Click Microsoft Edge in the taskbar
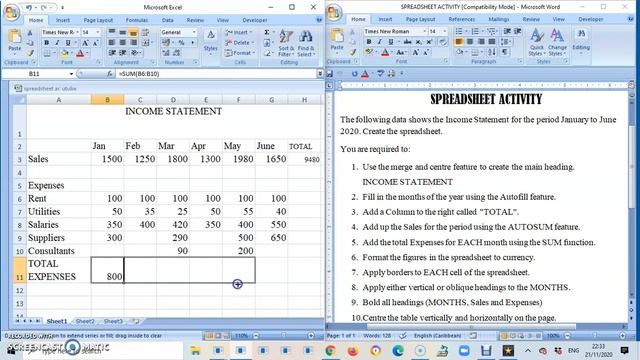 point(398,350)
